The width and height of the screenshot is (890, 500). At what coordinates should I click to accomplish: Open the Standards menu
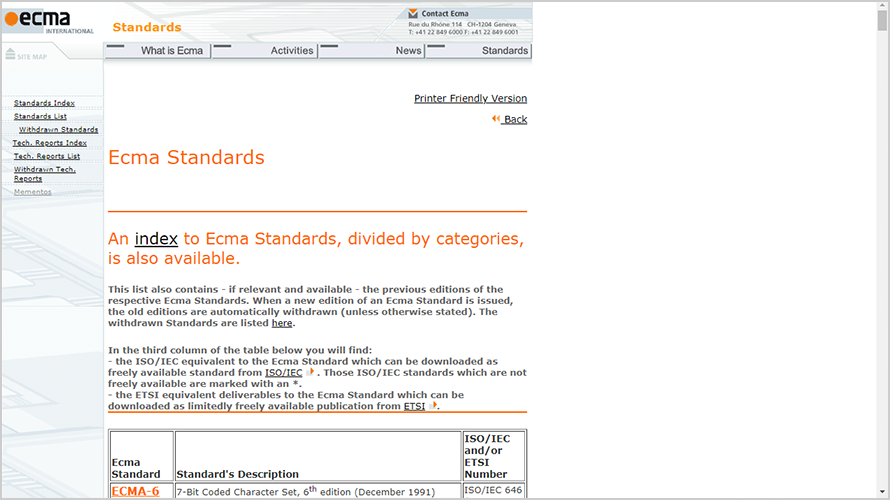(478, 51)
